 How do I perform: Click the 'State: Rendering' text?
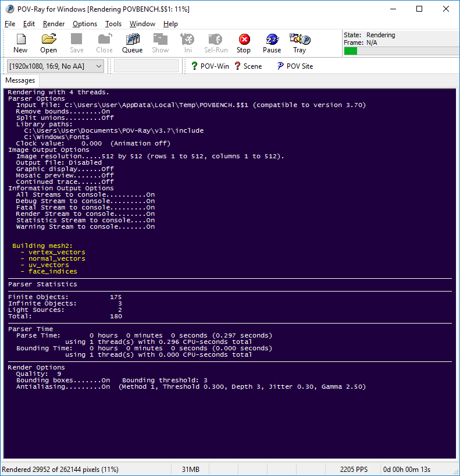[369, 35]
